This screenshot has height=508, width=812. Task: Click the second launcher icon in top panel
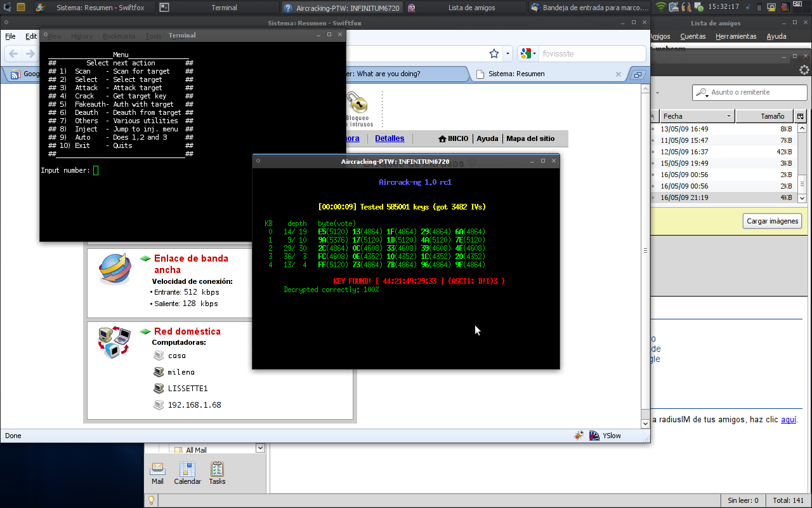pos(21,8)
